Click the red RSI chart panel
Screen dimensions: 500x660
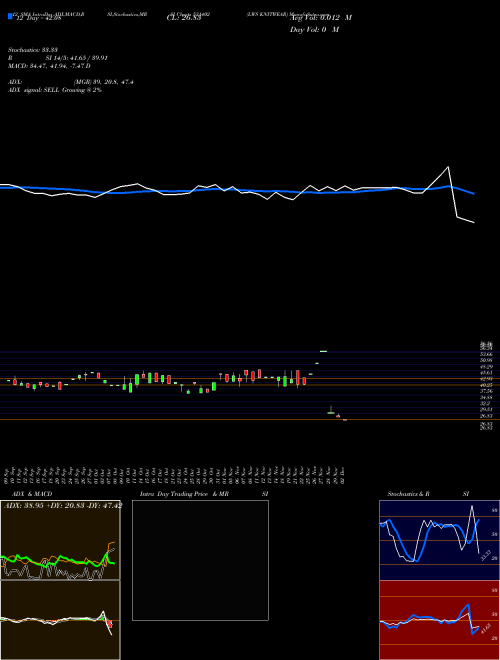coord(439,620)
